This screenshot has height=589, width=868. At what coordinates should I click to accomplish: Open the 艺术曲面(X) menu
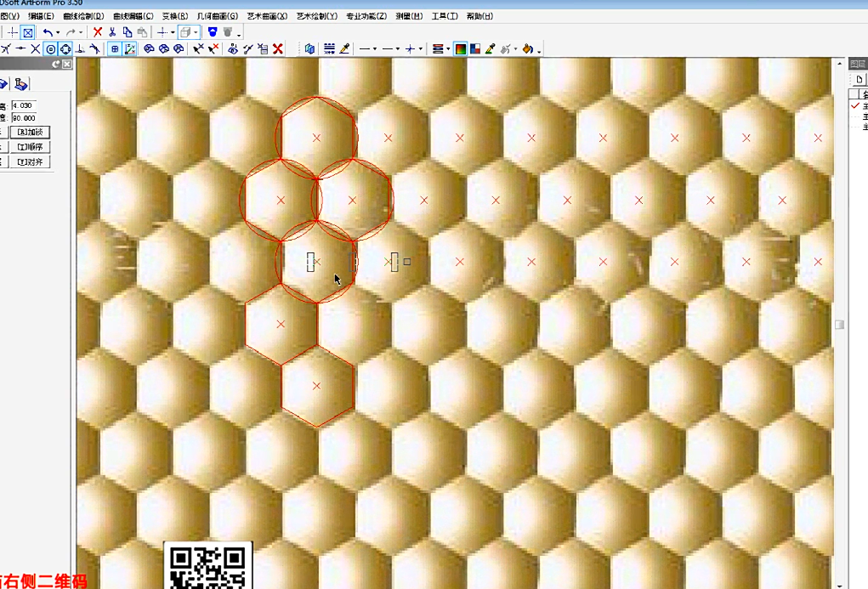(x=268, y=16)
